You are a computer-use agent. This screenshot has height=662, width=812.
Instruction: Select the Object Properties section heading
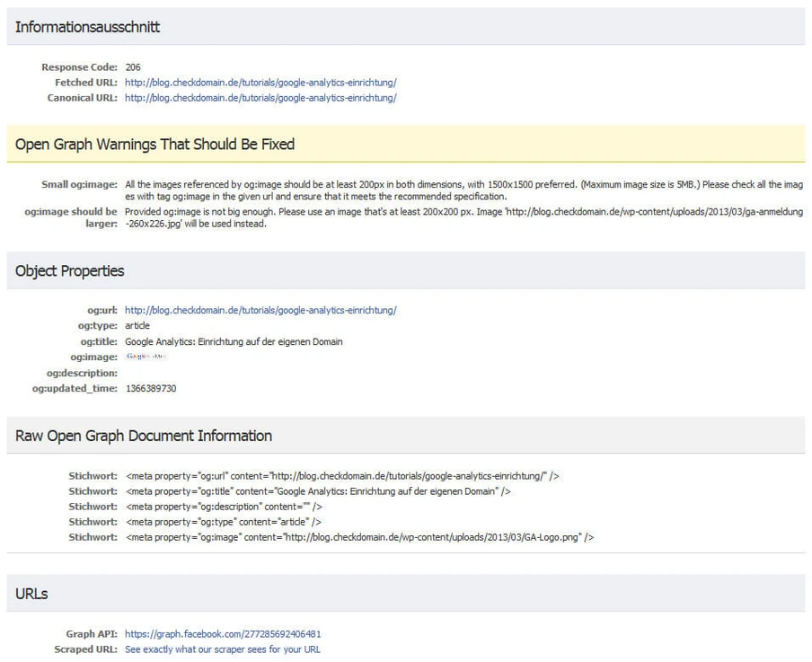click(70, 271)
